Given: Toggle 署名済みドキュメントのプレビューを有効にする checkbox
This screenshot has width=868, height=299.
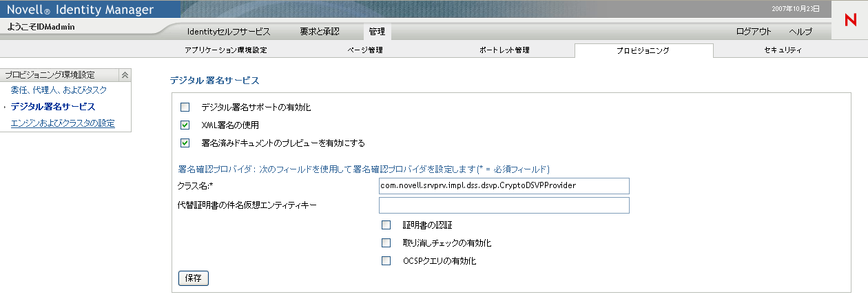Looking at the screenshot, I should (x=185, y=143).
